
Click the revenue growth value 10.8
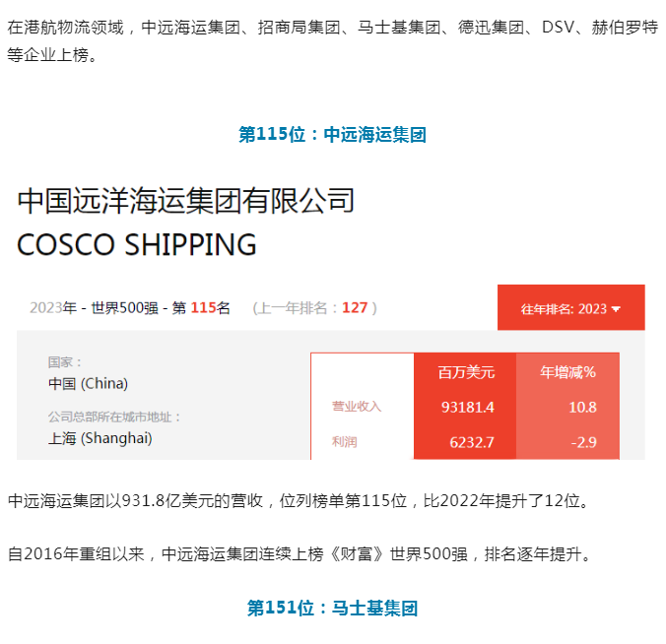583,407
